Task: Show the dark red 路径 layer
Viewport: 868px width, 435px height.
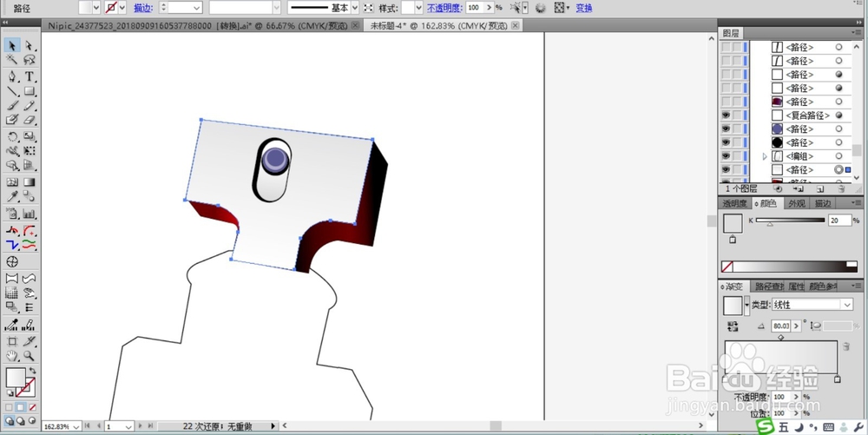Action: (x=726, y=102)
